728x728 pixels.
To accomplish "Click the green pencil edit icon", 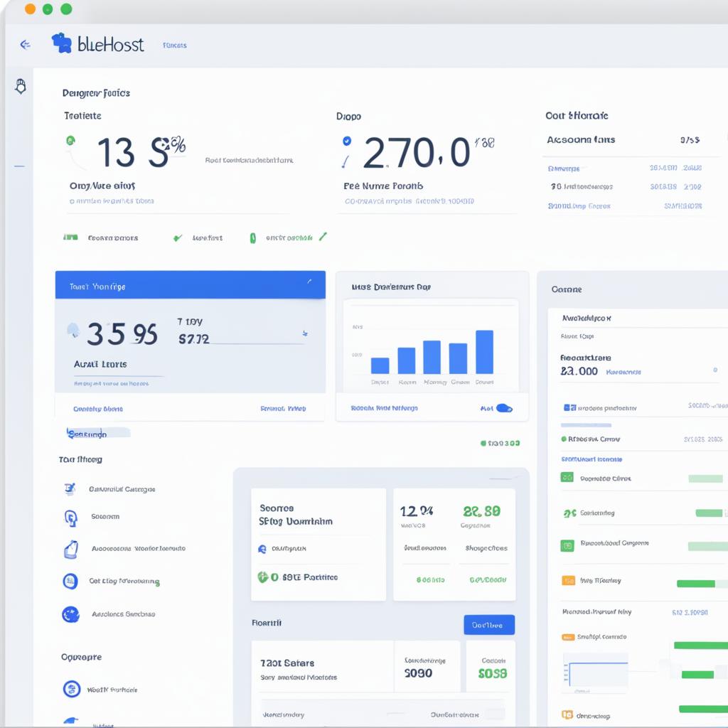I will [x=323, y=236].
